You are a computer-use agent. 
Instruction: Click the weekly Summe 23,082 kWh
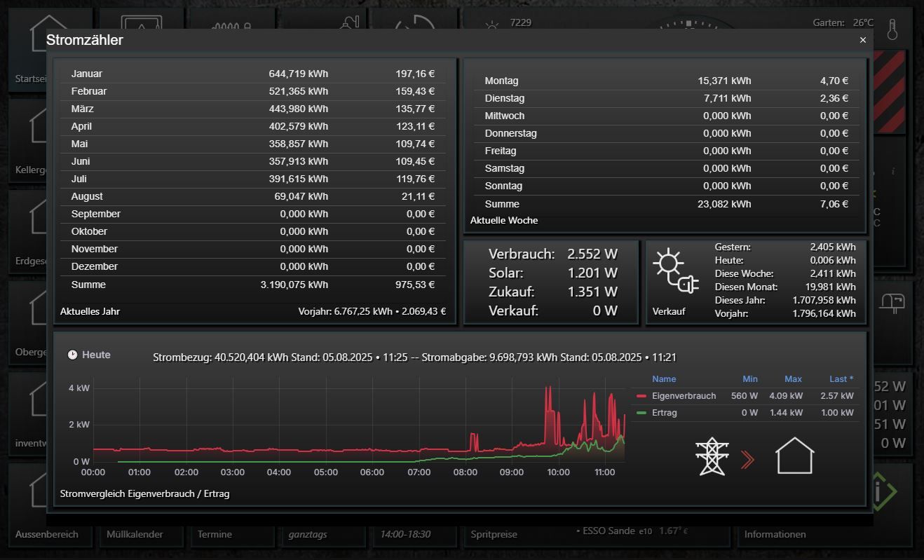724,204
